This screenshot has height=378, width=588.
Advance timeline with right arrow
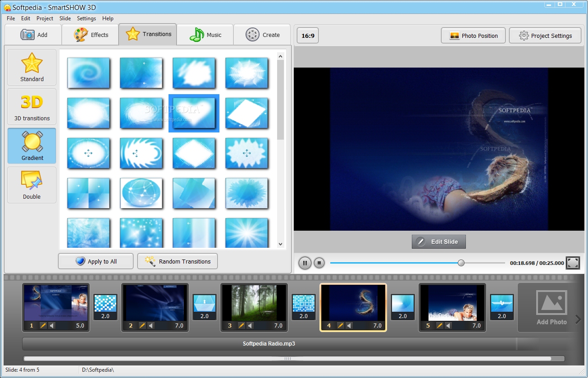(x=579, y=320)
